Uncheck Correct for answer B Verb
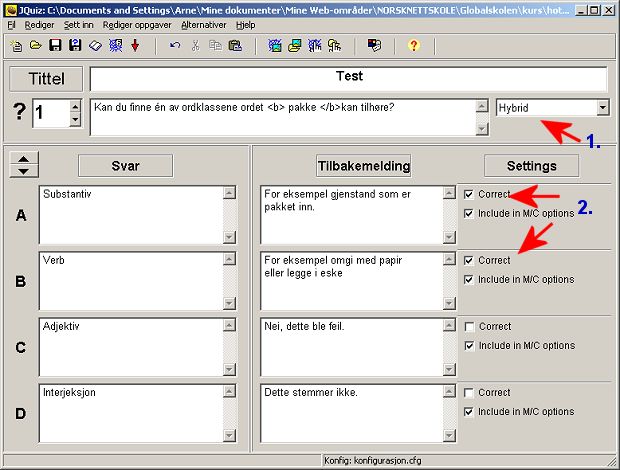The height and width of the screenshot is (470, 620). [469, 260]
